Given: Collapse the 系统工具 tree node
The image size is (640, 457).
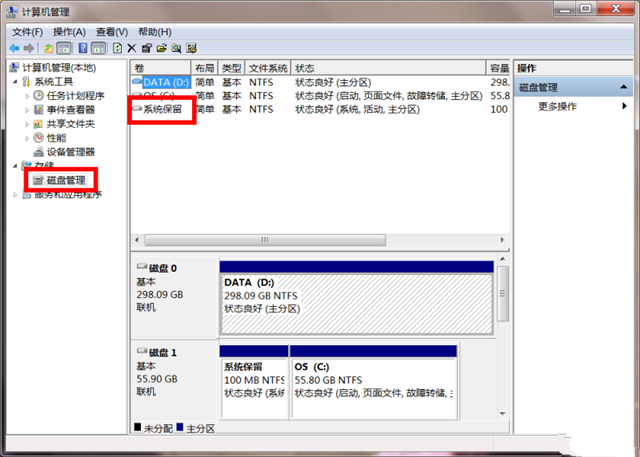Looking at the screenshot, I should 13,82.
